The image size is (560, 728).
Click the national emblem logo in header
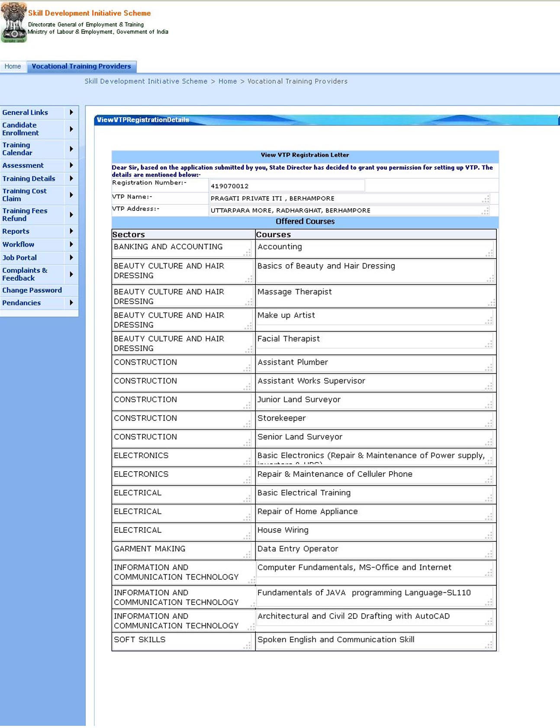click(x=14, y=22)
